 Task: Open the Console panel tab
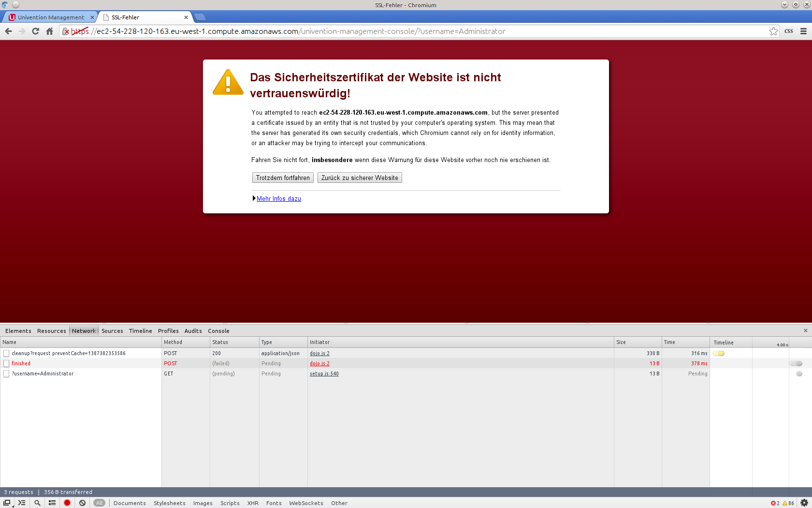point(218,331)
